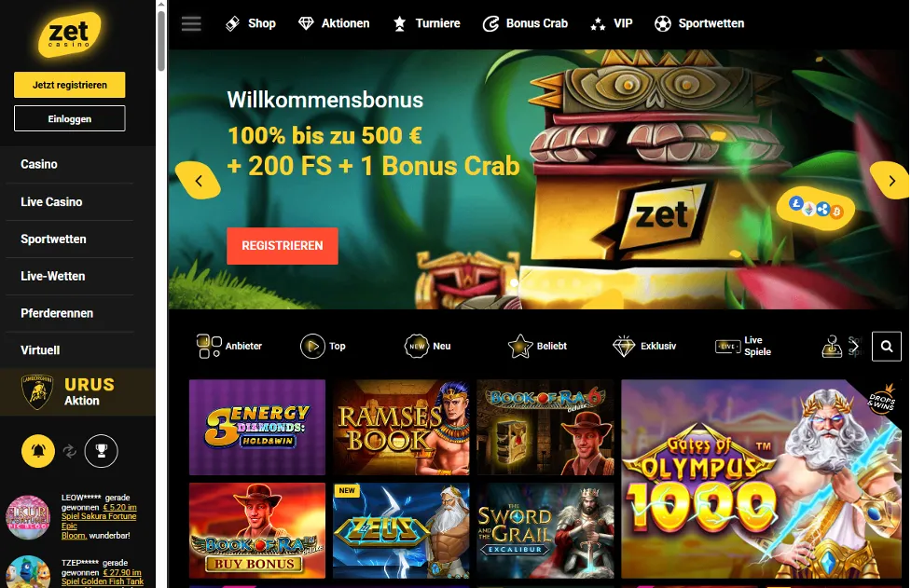Show the next banner slide arrow
This screenshot has height=588, width=911.
[890, 181]
